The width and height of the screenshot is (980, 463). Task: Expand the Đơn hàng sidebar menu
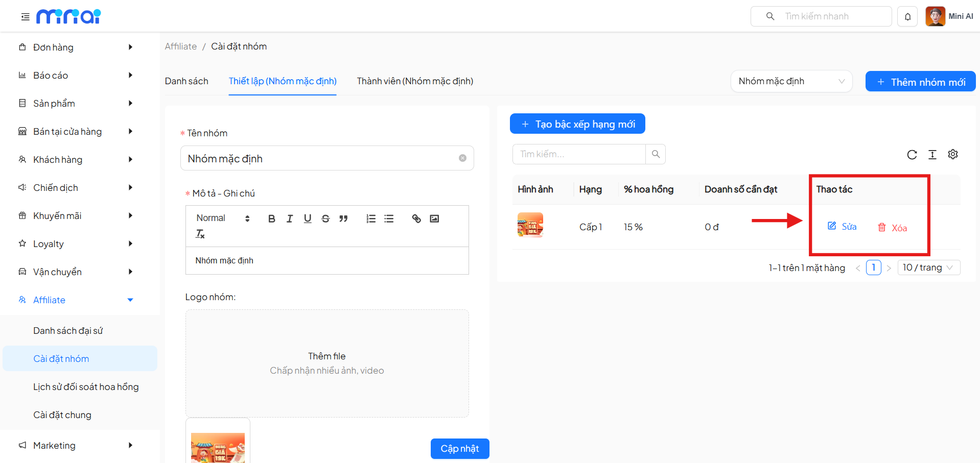pos(77,47)
